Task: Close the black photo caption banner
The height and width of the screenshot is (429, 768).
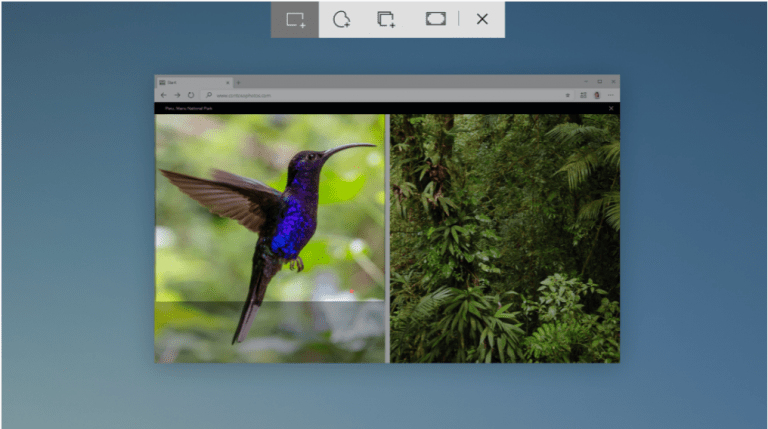Action: pos(612,108)
